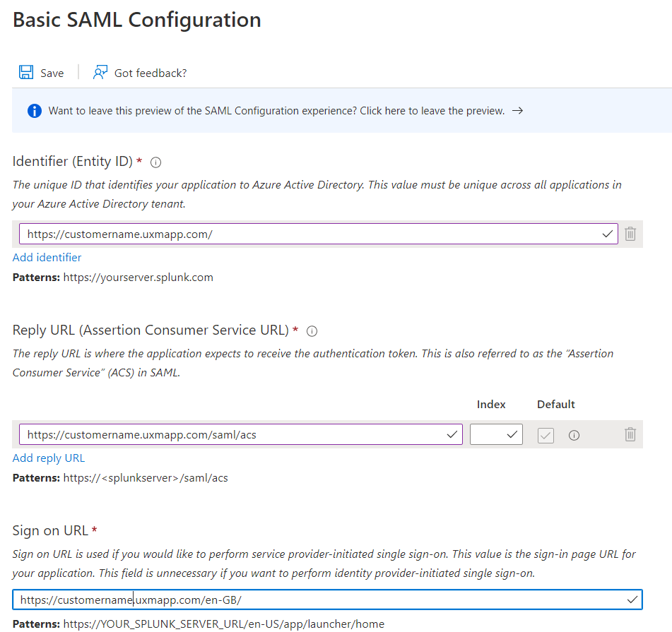Screen dimensions: 672x632
Task: Toggle the Default checkbox for reply URL
Action: point(546,435)
